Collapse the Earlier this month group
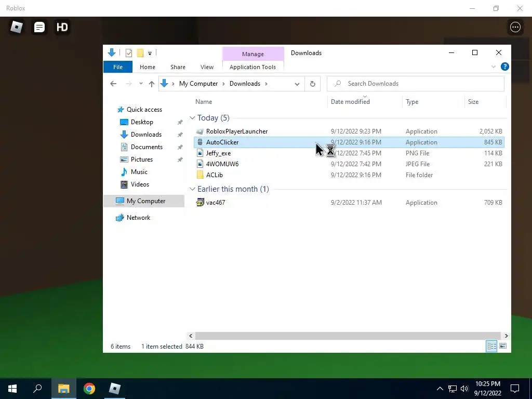This screenshot has height=399, width=532. tap(192, 189)
